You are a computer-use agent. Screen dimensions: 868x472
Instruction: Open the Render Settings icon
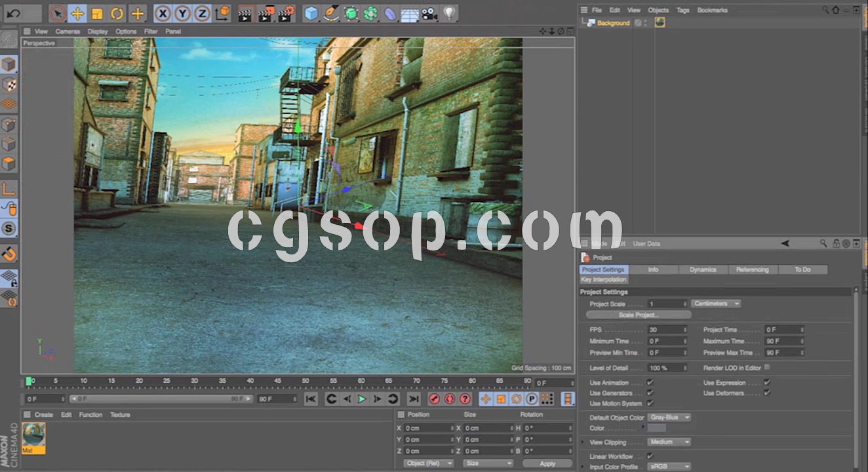click(286, 13)
